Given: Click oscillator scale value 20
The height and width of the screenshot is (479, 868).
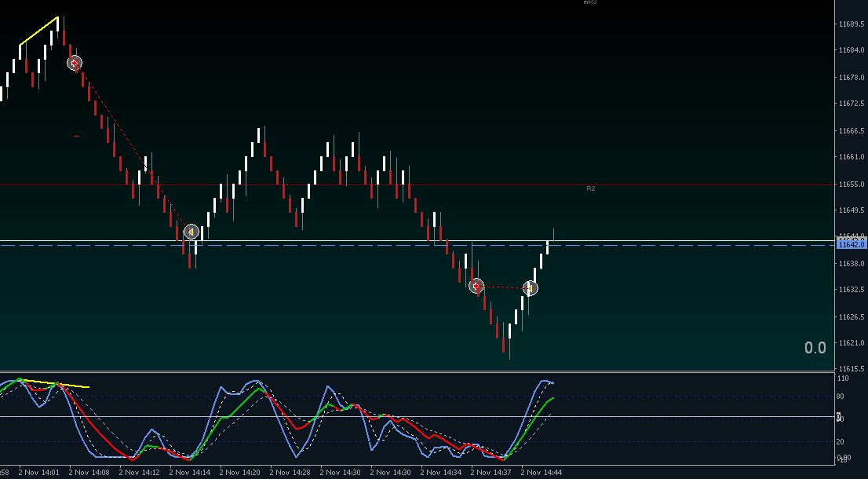Looking at the screenshot, I should (x=841, y=442).
